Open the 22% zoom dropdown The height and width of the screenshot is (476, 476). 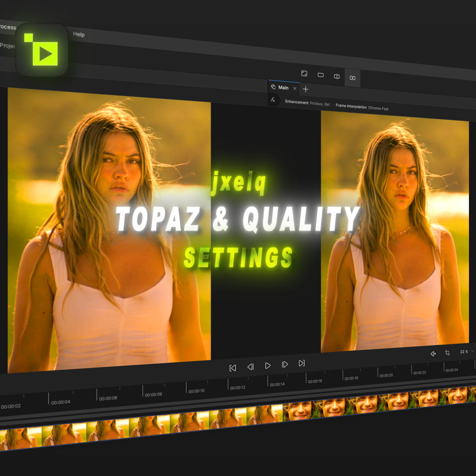[467, 352]
